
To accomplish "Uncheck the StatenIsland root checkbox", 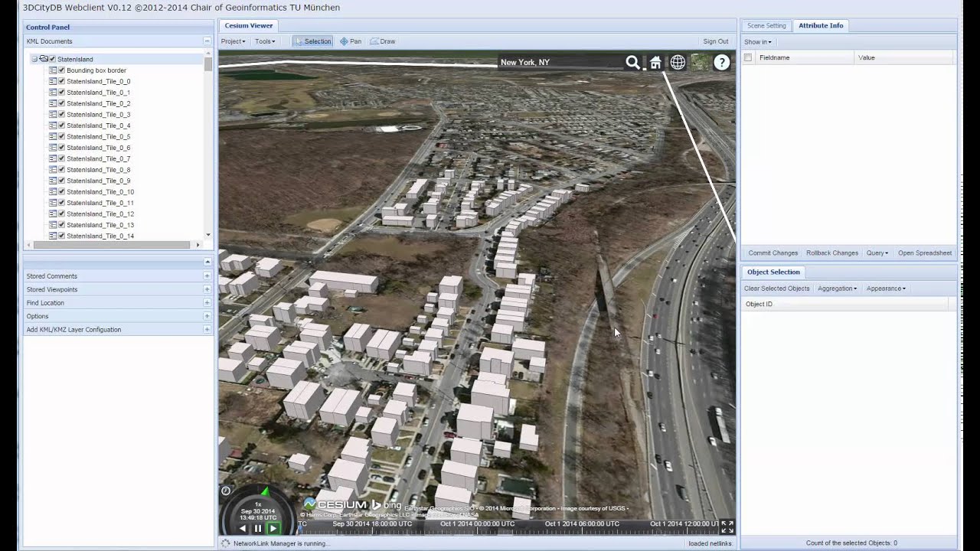I will [52, 59].
